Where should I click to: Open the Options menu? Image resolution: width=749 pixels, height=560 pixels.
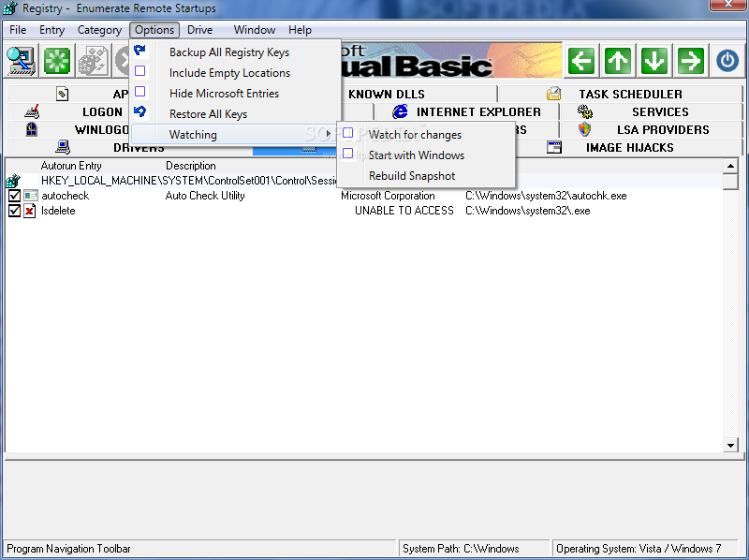coord(154,30)
